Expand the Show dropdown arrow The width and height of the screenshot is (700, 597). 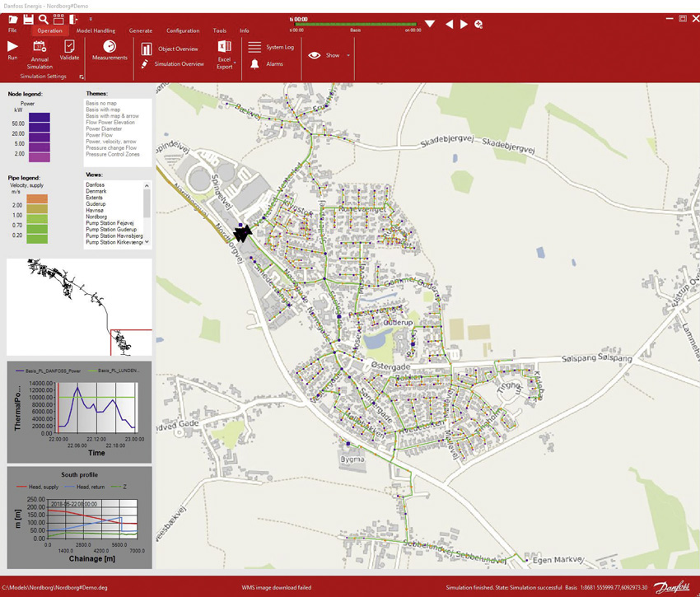(348, 55)
